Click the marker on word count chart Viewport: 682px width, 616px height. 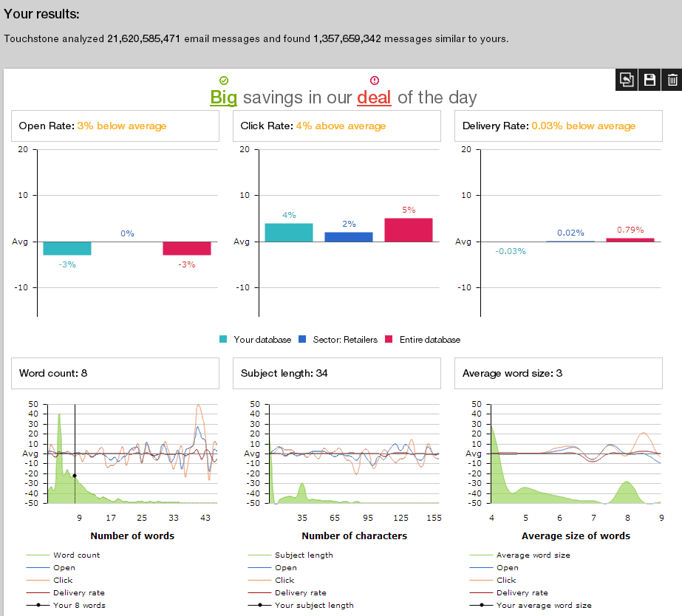point(75,476)
